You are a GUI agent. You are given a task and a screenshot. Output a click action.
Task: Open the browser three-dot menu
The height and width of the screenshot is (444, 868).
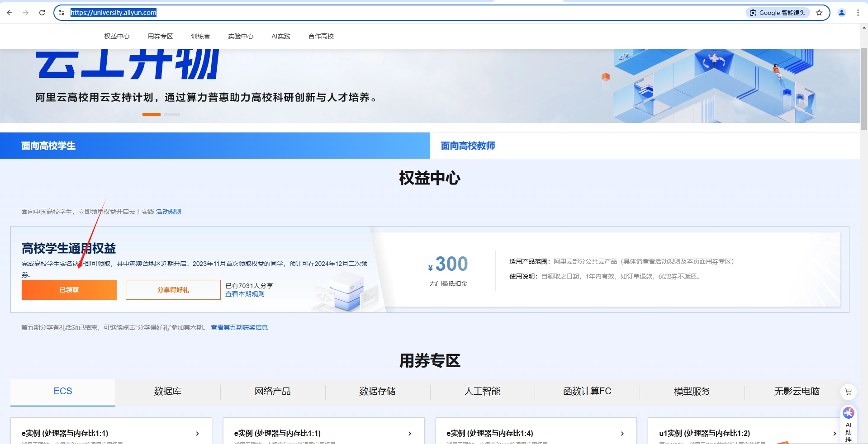point(858,13)
